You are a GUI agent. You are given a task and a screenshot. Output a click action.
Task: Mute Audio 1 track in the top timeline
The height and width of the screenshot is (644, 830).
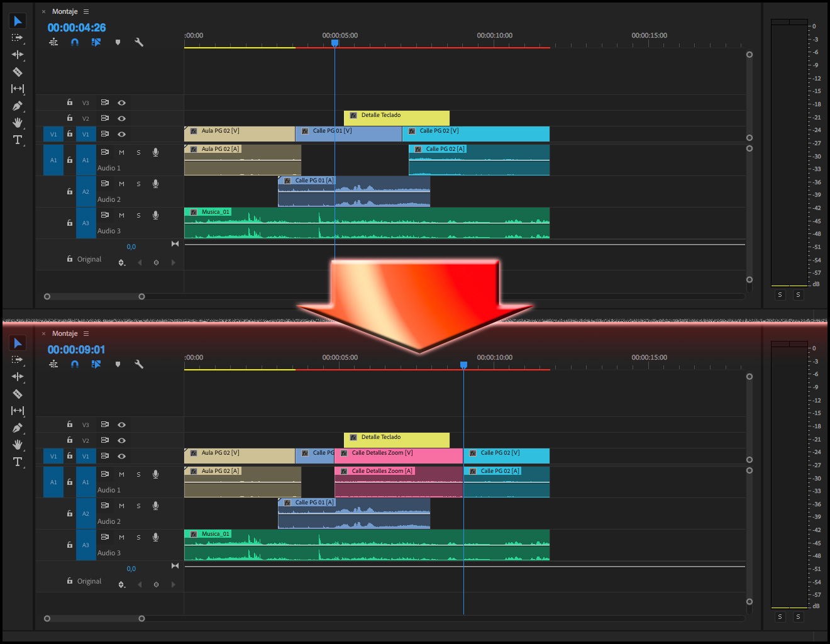coord(121,152)
